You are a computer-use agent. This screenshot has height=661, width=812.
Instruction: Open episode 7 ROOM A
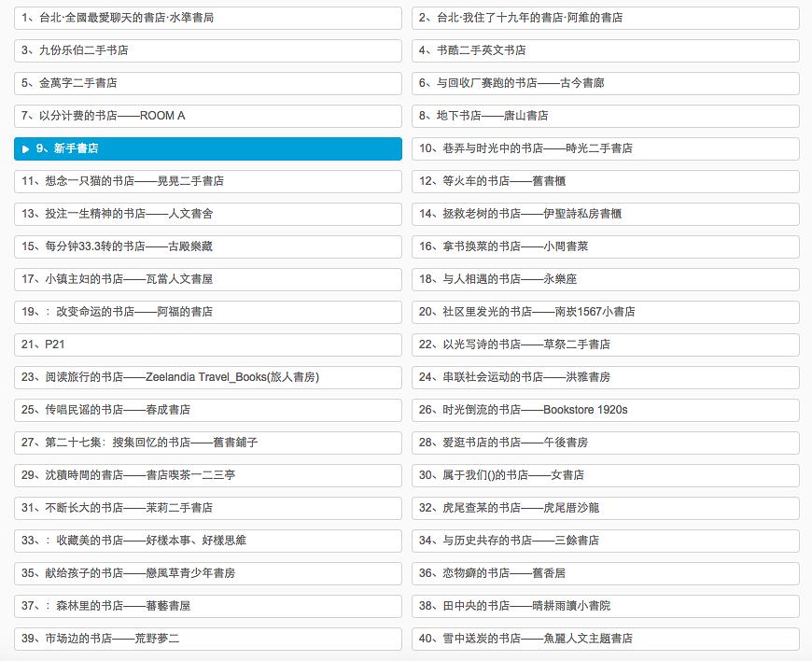click(x=207, y=116)
